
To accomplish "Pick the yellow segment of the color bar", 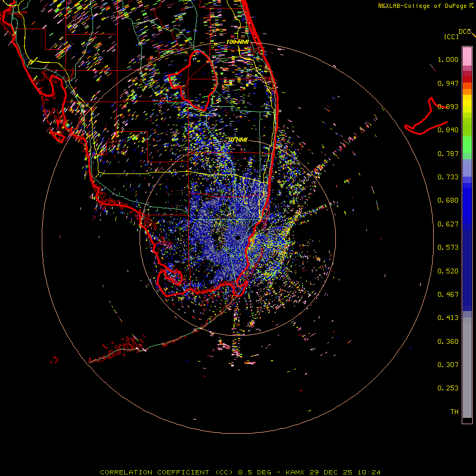I will point(467,104).
